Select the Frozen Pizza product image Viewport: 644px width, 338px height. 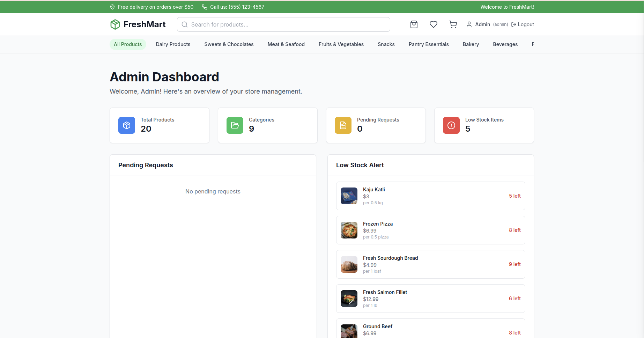(349, 230)
